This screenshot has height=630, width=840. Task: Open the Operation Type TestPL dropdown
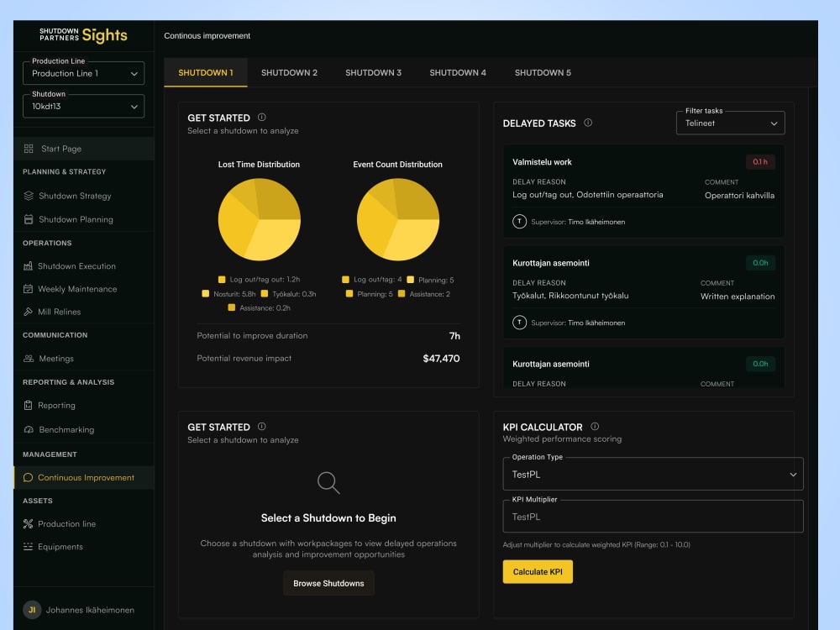tap(653, 474)
